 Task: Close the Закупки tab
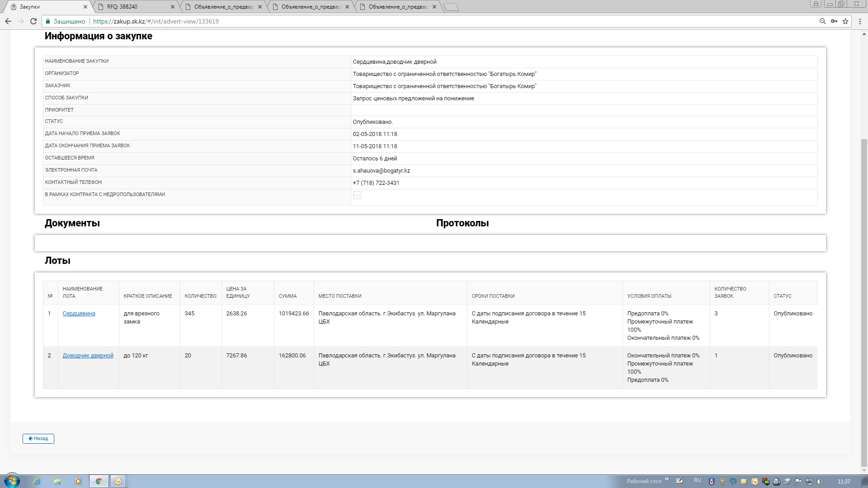coord(85,7)
